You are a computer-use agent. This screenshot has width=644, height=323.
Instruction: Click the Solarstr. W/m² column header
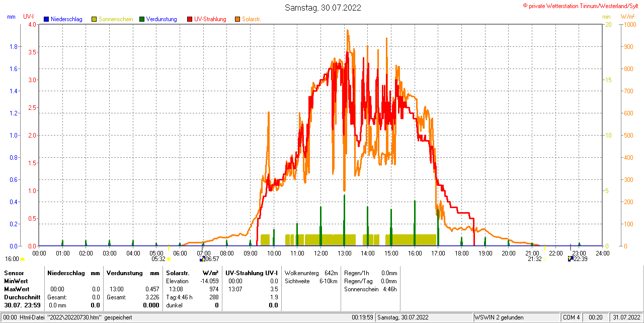(192, 273)
